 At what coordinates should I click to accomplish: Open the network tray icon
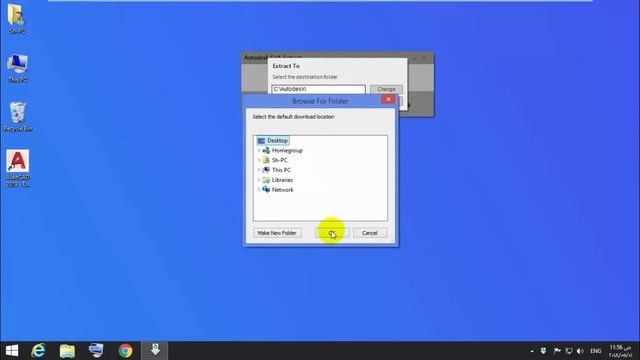(569, 351)
